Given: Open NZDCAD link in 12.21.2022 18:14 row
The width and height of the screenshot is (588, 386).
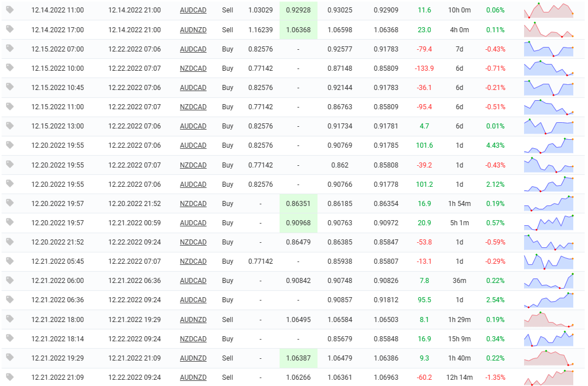Looking at the screenshot, I should (x=193, y=338).
